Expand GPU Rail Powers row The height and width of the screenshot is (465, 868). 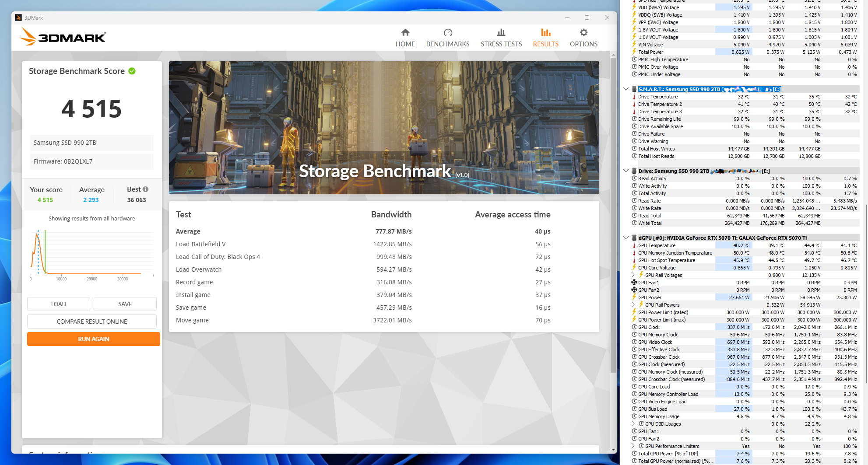coord(633,305)
